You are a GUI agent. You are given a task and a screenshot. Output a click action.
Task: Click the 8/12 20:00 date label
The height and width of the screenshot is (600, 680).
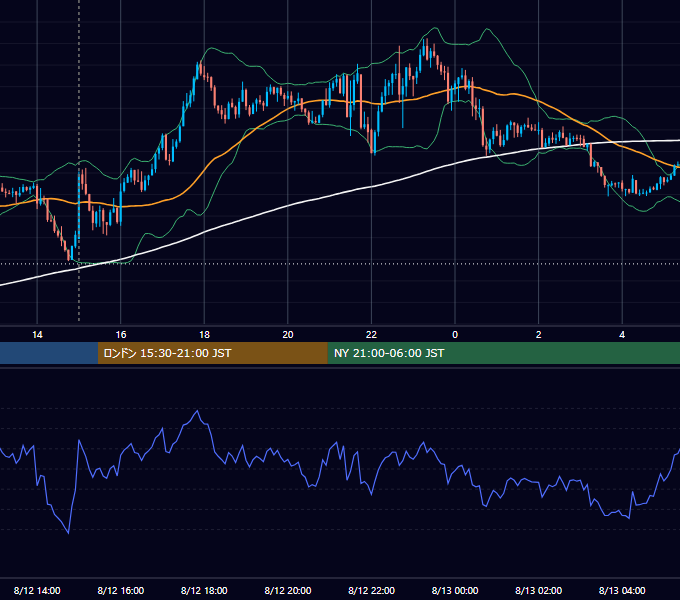pyautogui.click(x=288, y=590)
